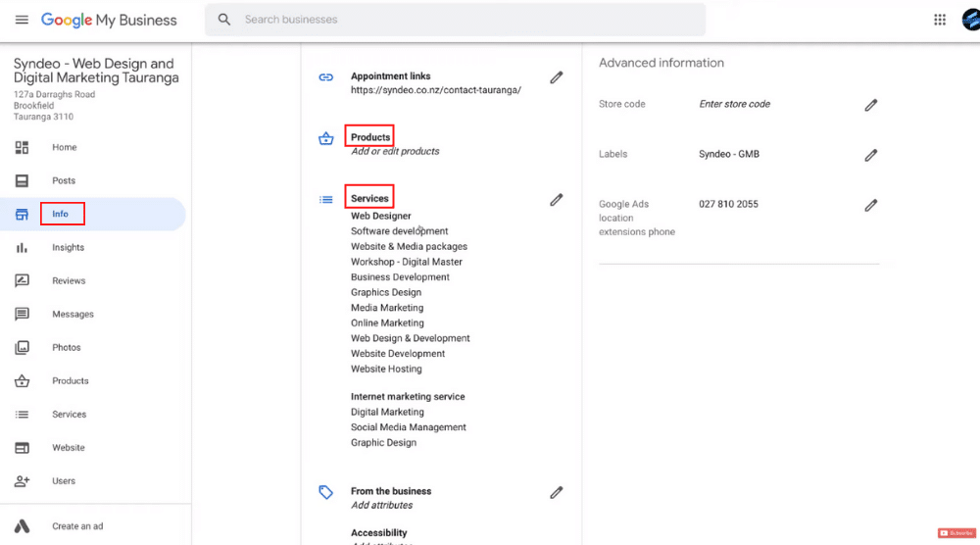Focus the Search businesses field
The height and width of the screenshot is (545, 980).
[455, 20]
